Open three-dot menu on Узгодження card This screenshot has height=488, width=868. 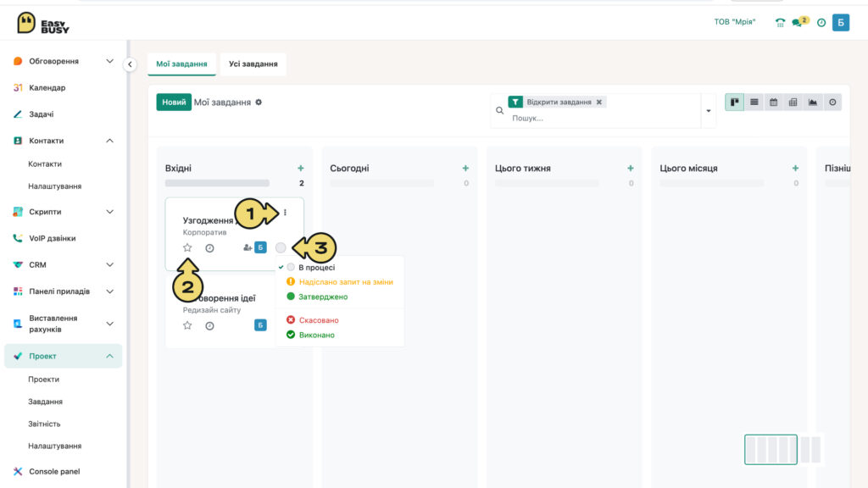point(285,213)
